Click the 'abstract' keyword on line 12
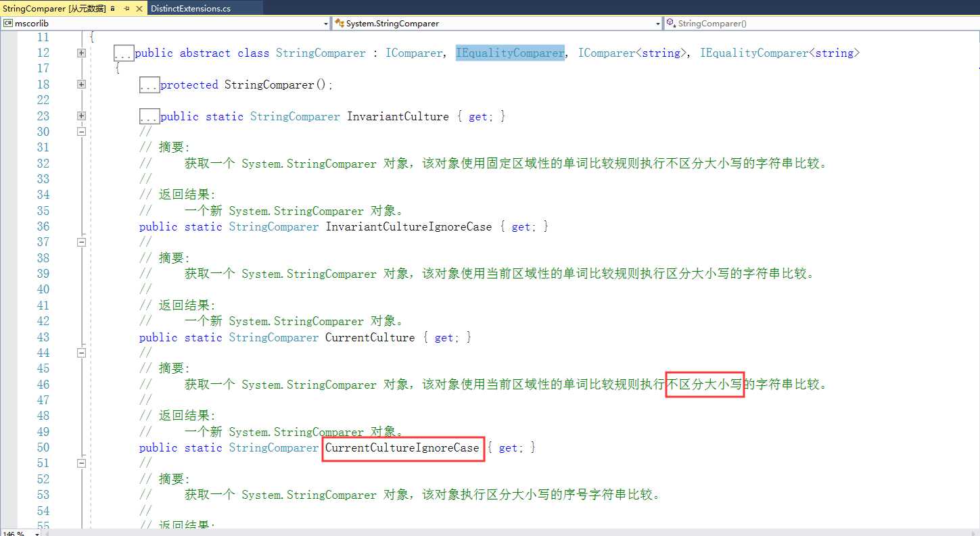Image resolution: width=980 pixels, height=536 pixels. pos(205,53)
